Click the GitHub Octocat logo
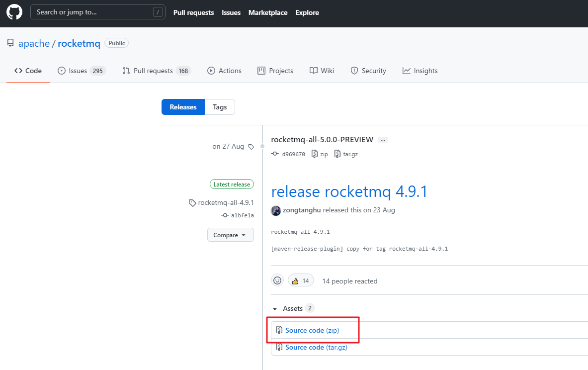The image size is (588, 370). coord(14,12)
